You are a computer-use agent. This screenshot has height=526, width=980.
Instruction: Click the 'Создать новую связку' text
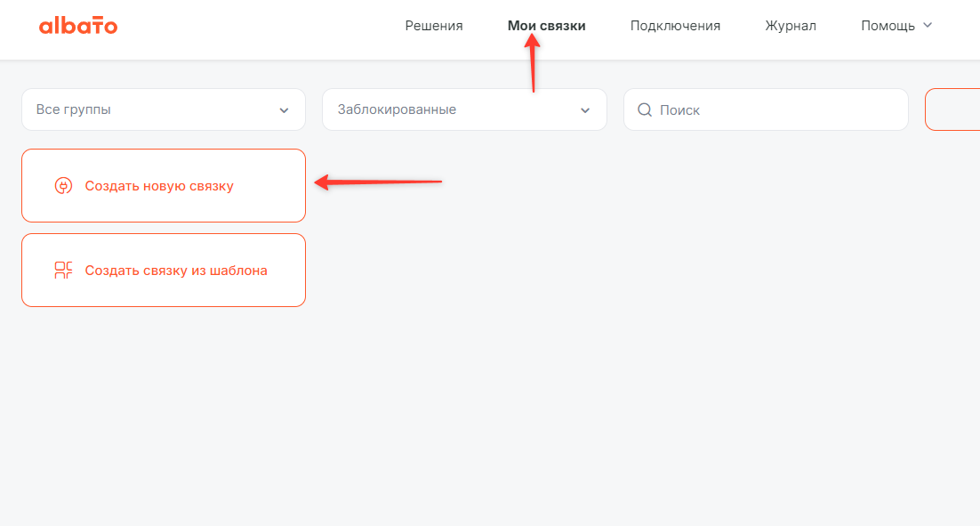click(x=159, y=186)
